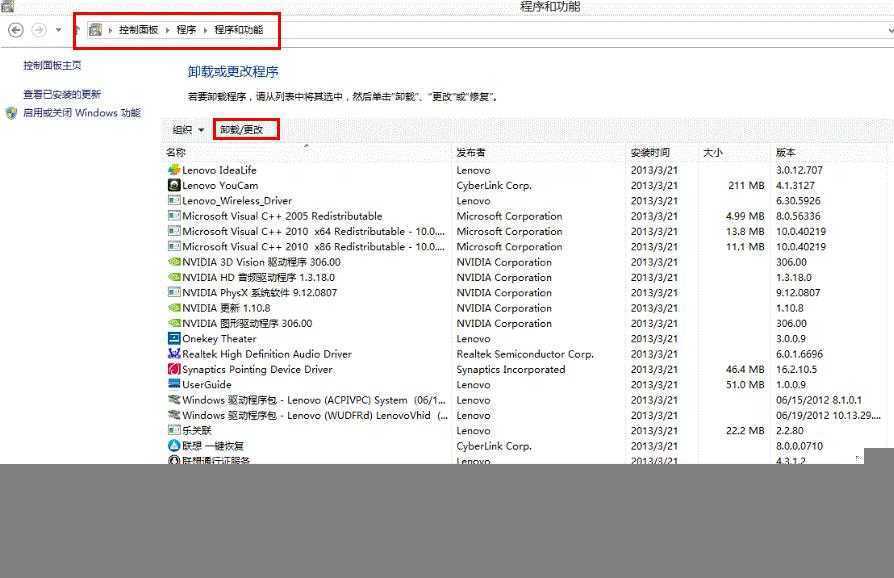Select Microsoft Visual C++ 2005 Redistributable name

(x=282, y=216)
